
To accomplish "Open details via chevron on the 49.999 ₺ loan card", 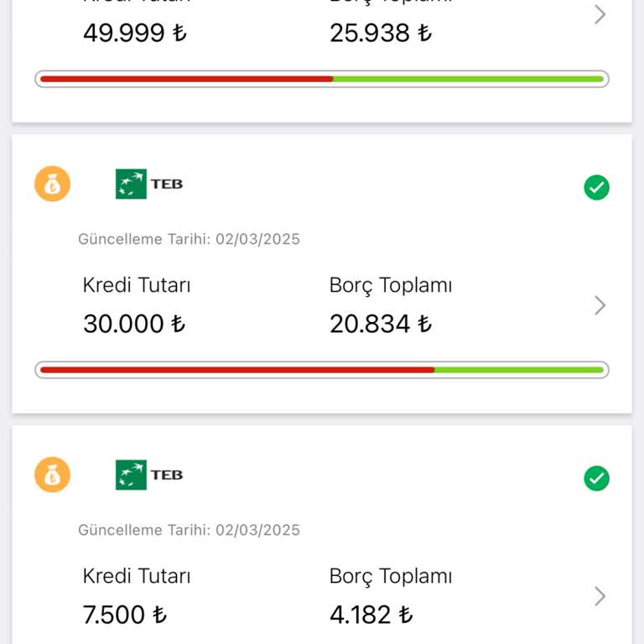I will tap(600, 14).
